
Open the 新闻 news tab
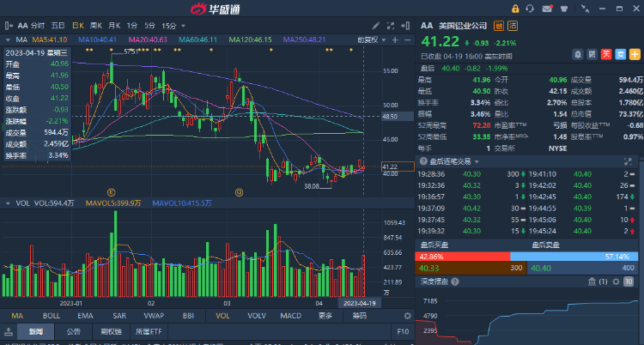[x=35, y=332]
